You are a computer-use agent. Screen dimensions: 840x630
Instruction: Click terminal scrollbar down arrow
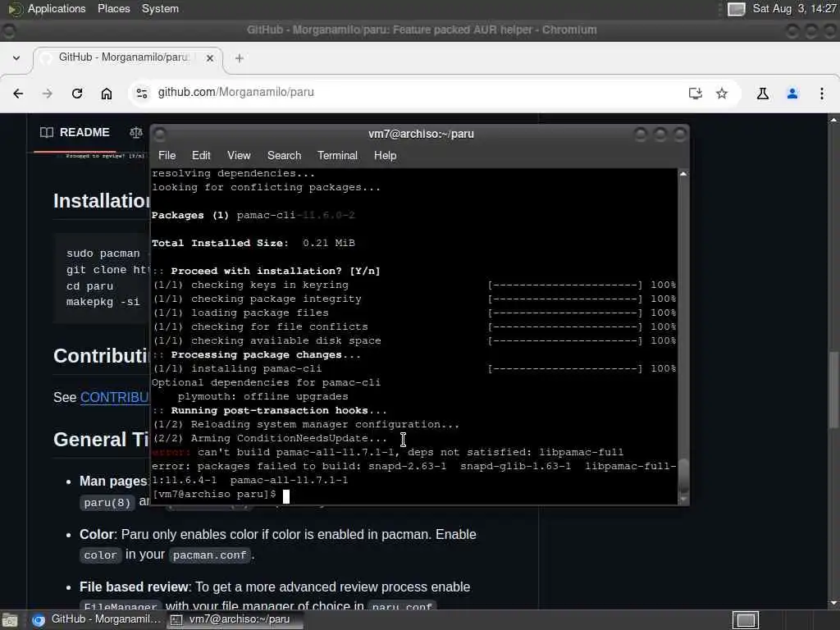[683, 500]
